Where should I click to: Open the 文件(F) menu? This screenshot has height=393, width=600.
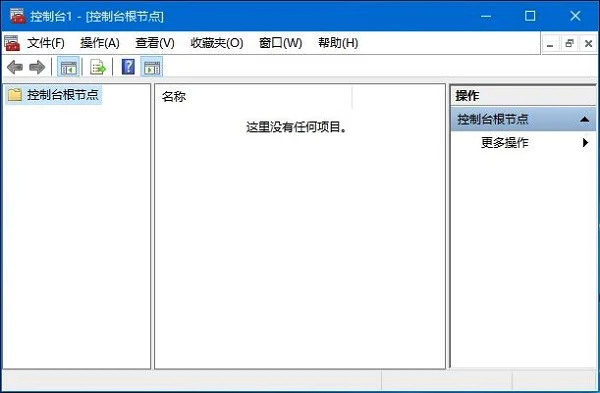point(46,43)
